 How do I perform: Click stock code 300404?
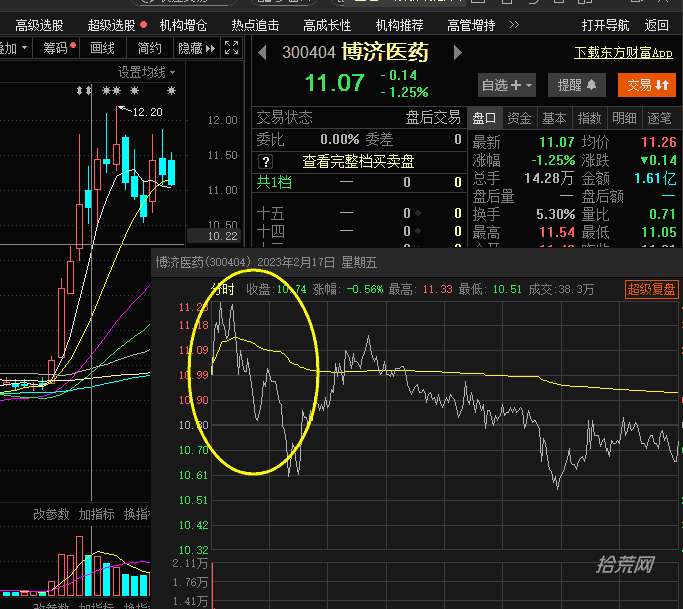(309, 53)
